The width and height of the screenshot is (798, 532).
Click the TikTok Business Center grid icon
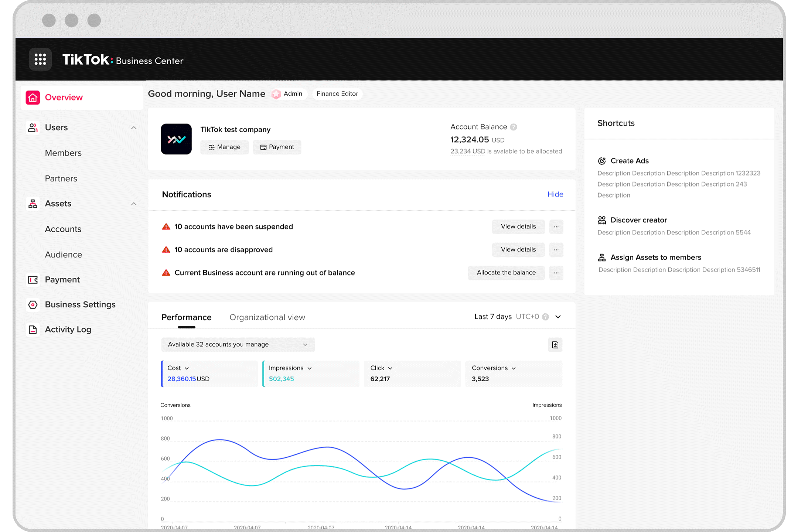pyautogui.click(x=40, y=59)
